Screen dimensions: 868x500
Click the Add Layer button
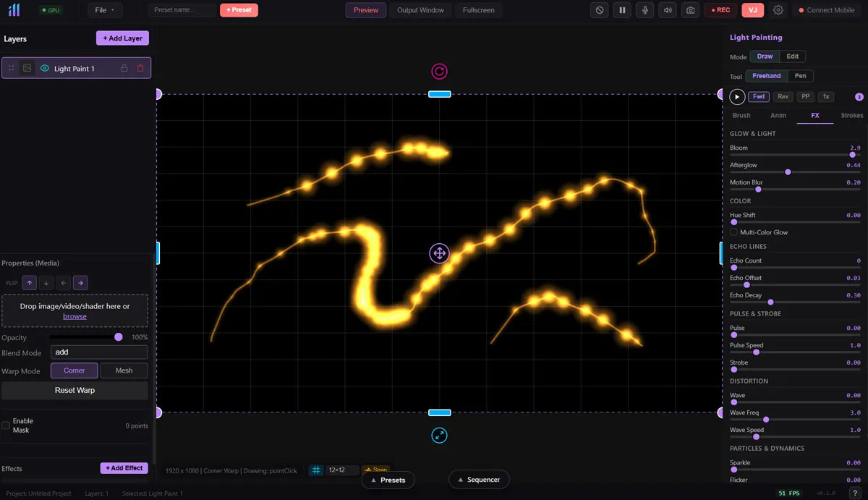(x=122, y=38)
